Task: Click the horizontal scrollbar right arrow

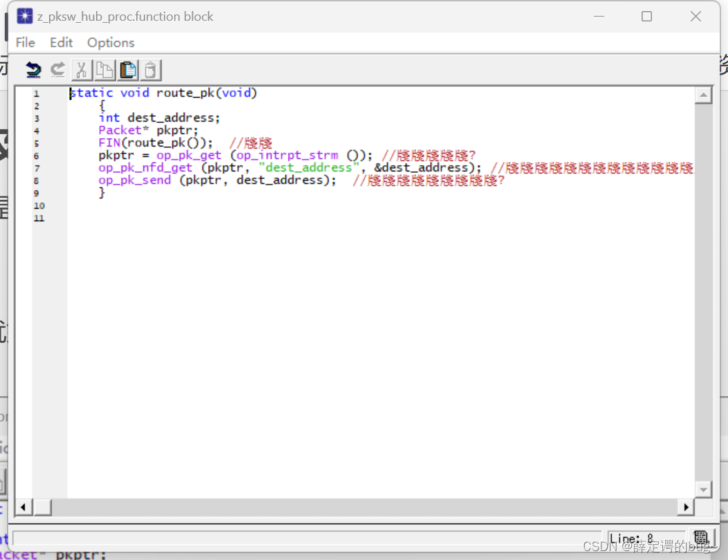Action: 685,507
